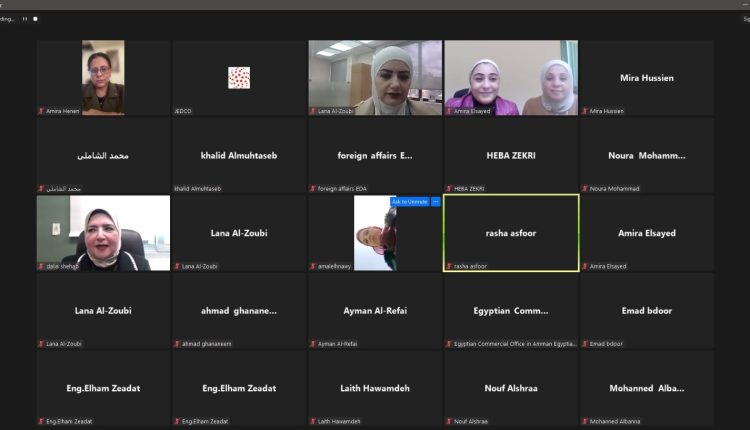This screenshot has width=750, height=430.
Task: Click Ayman Al-Refai's muted microphone icon
Action: click(x=314, y=344)
